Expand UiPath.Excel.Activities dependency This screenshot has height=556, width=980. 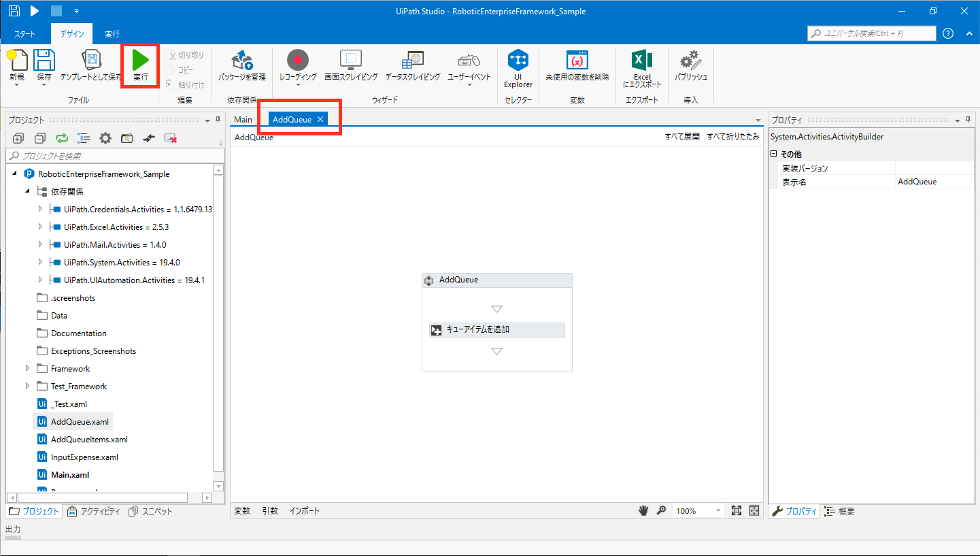click(40, 227)
